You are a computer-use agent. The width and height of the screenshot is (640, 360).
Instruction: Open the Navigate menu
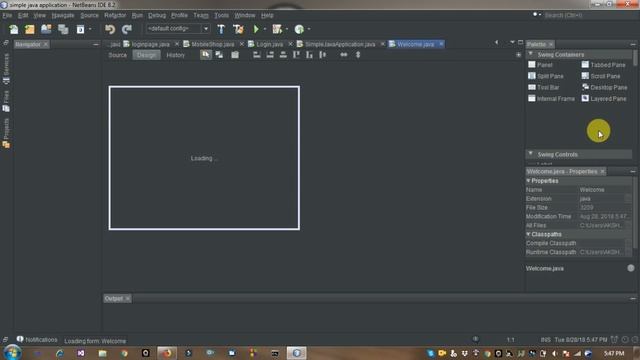[x=63, y=15]
